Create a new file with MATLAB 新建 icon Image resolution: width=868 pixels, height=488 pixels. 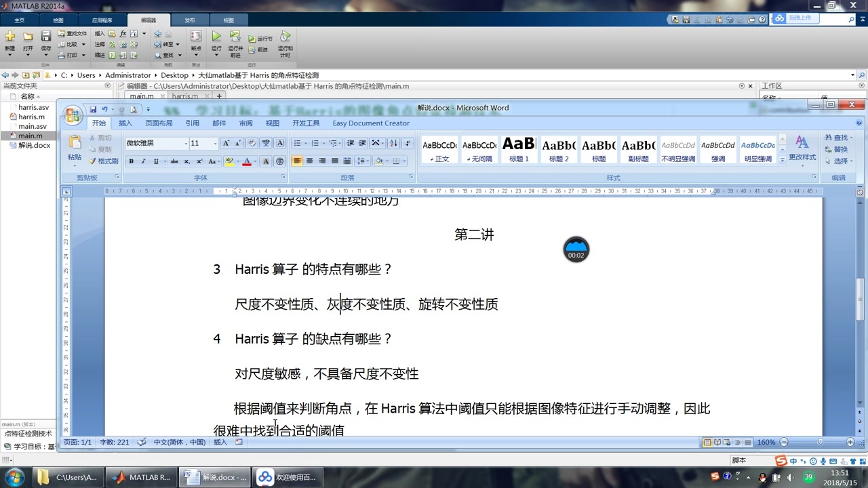[x=9, y=37]
